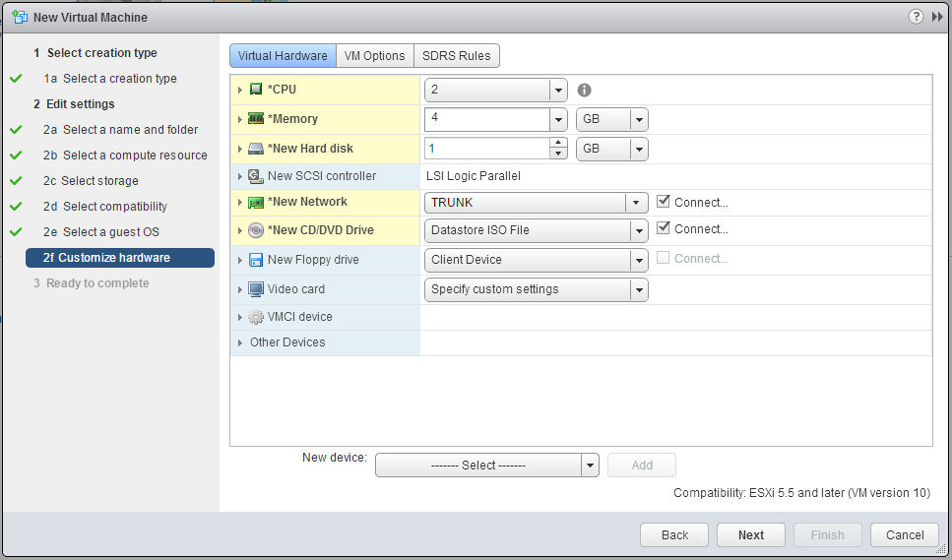952x560 pixels.
Task: Click the New Floppy drive icon
Action: click(256, 260)
